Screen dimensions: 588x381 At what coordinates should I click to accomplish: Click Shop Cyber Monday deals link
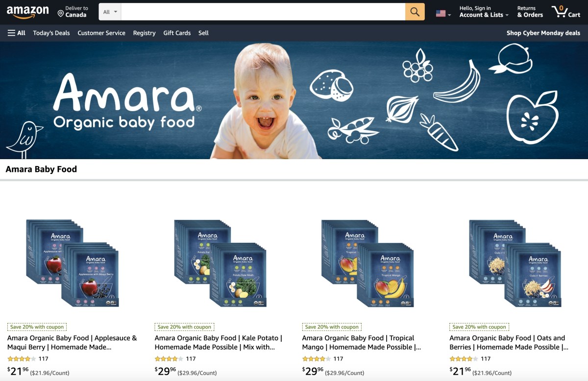pyautogui.click(x=543, y=33)
